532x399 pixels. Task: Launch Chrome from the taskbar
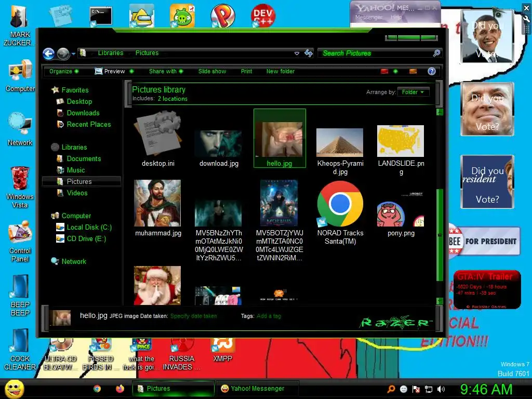(x=97, y=389)
